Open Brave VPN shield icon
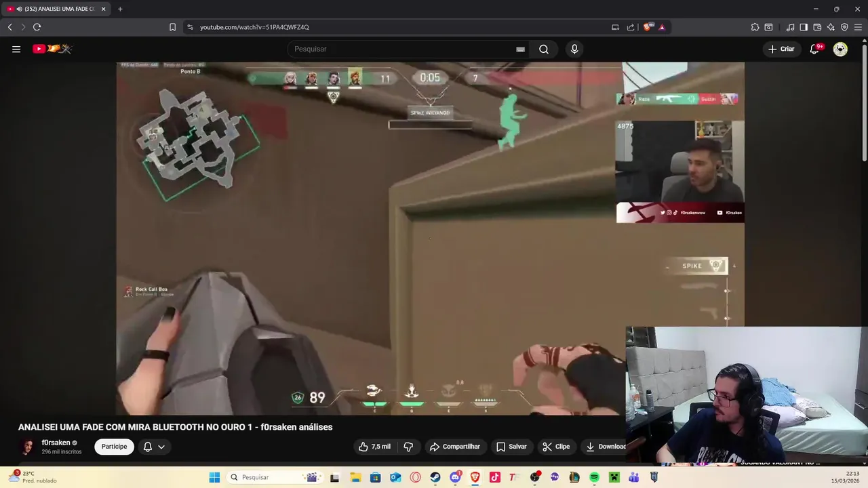This screenshot has width=868, height=488. 844,27
